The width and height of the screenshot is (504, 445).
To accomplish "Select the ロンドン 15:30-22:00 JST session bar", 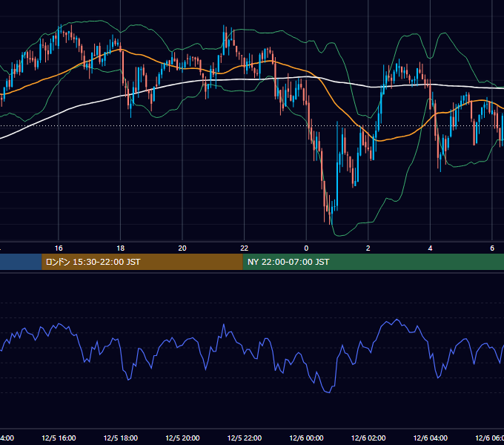I will (142, 262).
